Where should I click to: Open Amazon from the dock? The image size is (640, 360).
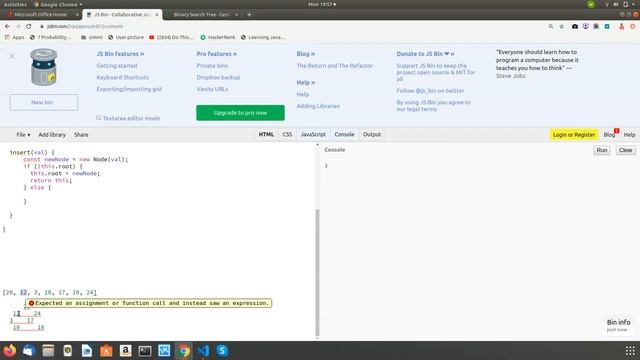[126, 351]
